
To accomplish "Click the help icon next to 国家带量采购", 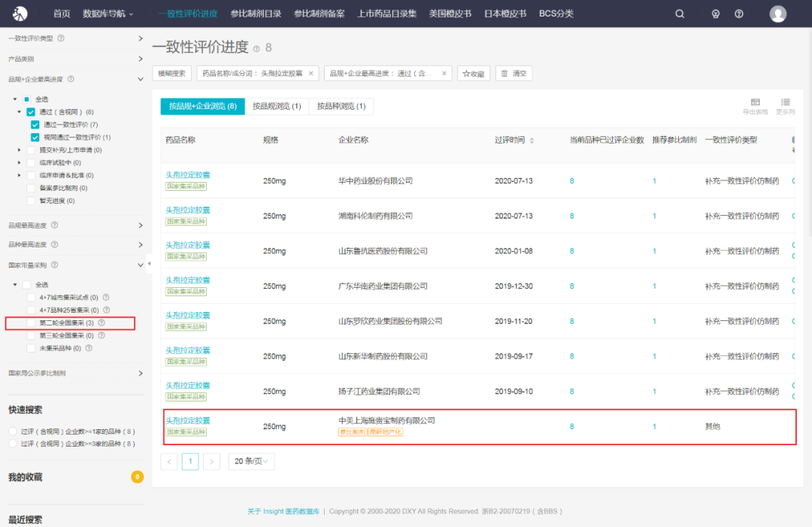I will tap(54, 265).
